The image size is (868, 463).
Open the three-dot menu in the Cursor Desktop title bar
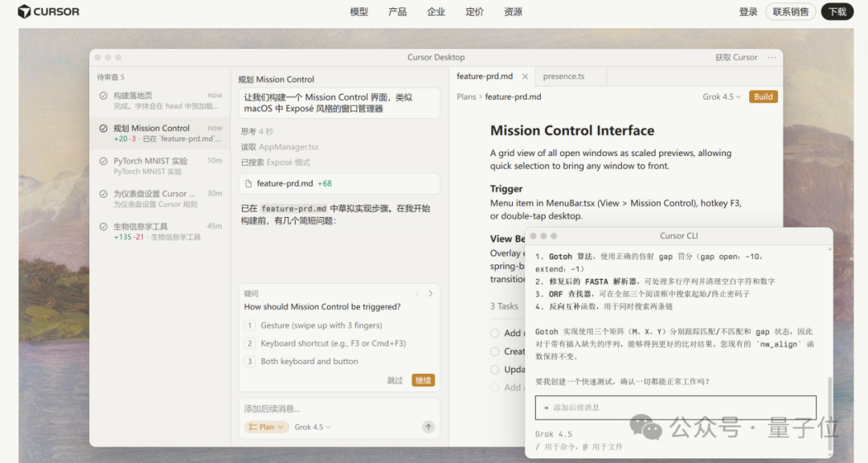point(771,57)
